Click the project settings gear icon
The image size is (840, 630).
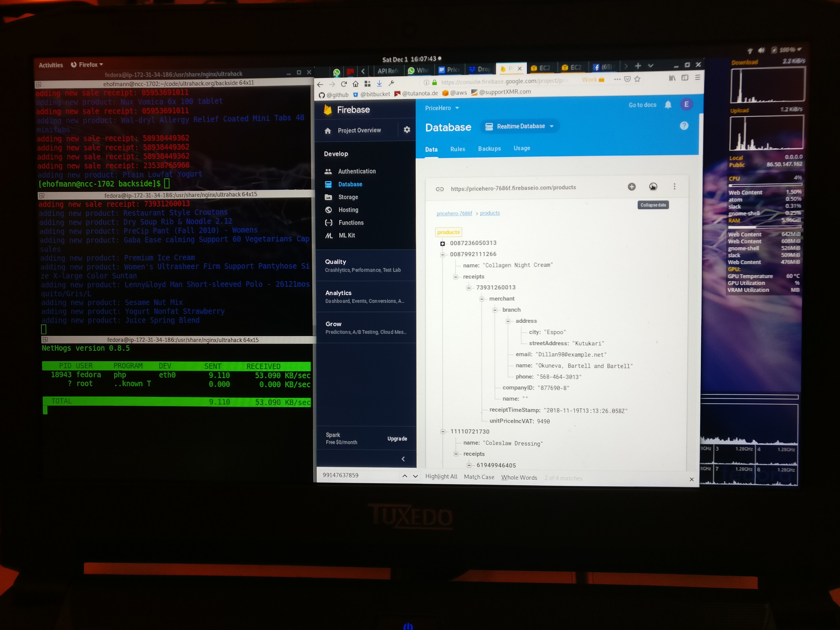(407, 130)
